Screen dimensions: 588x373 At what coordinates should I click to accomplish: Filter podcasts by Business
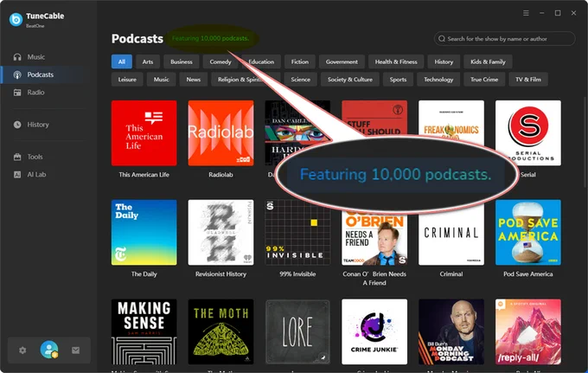[182, 62]
